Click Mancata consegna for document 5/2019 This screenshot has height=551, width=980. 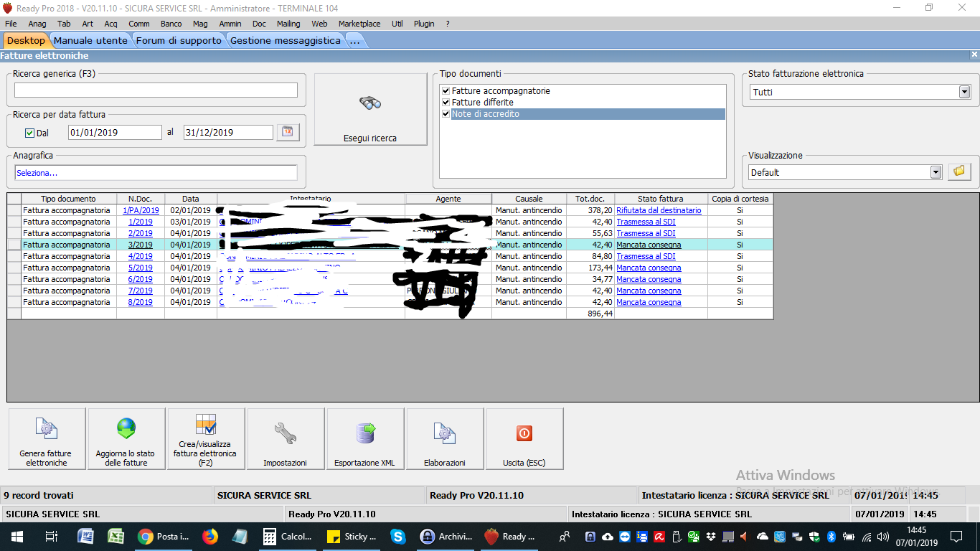pos(649,268)
